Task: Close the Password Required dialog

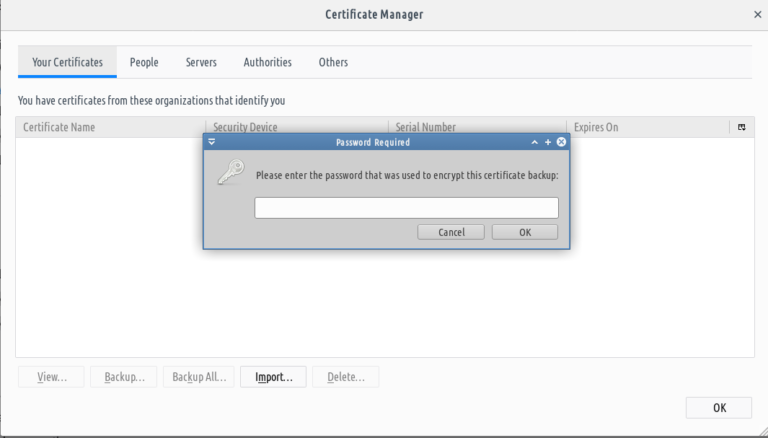Action: [x=561, y=142]
